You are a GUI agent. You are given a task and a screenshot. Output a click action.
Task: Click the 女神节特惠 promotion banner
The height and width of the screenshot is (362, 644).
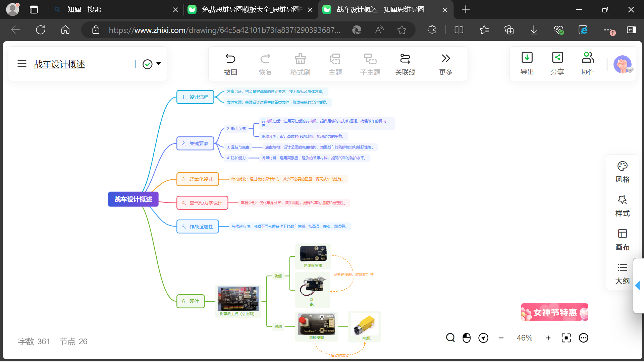554,312
